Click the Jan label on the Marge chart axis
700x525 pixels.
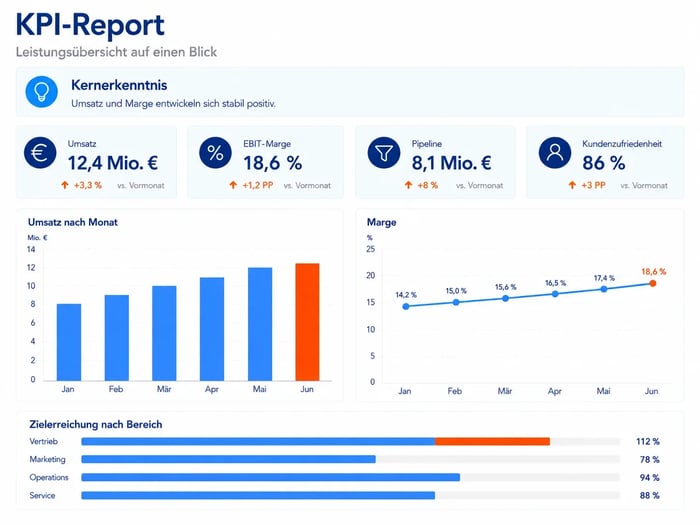[x=405, y=391]
